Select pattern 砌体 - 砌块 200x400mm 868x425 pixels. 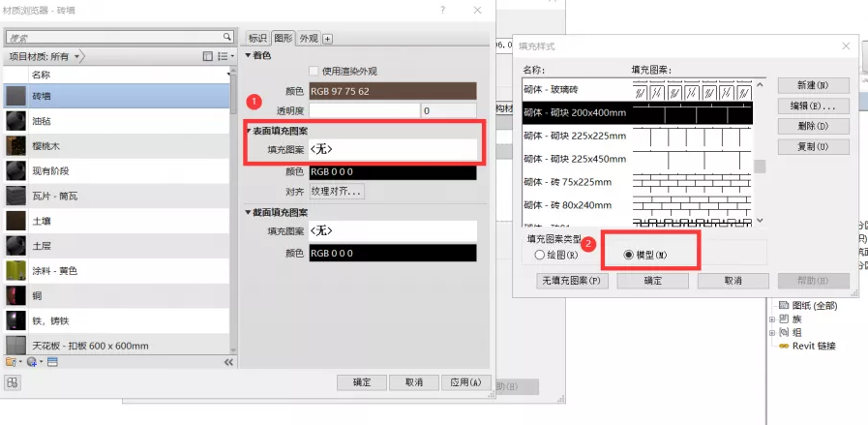tap(638, 112)
